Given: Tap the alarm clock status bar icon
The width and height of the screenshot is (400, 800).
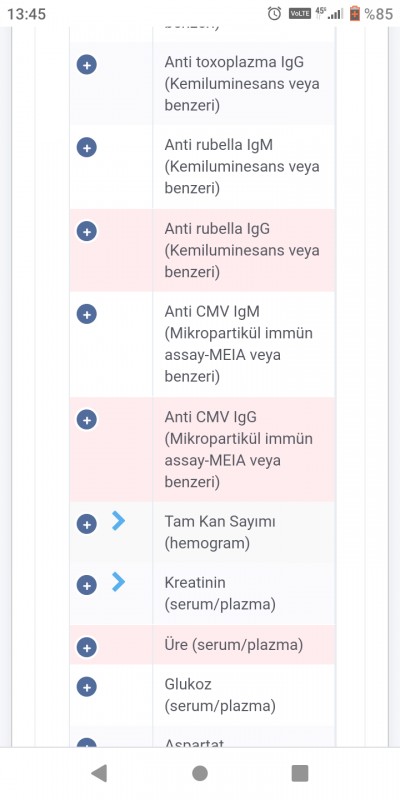Looking at the screenshot, I should click(274, 14).
